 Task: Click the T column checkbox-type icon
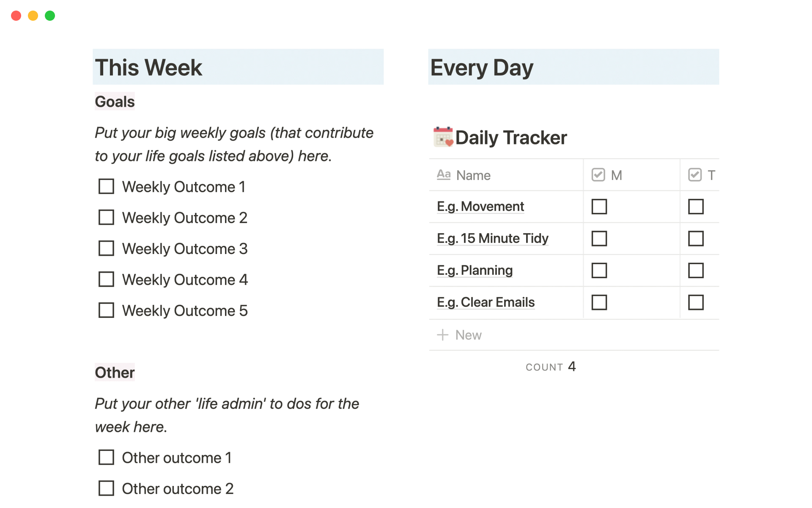[x=694, y=175]
